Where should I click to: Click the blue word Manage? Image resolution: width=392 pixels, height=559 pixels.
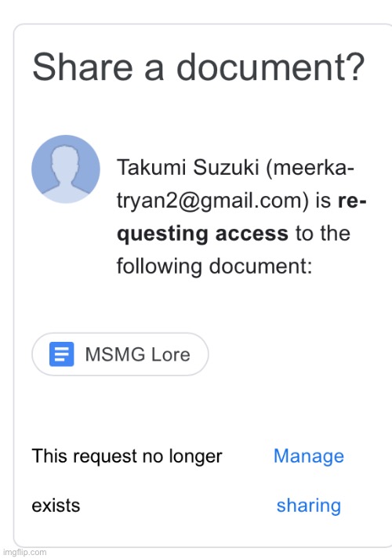pos(309,456)
